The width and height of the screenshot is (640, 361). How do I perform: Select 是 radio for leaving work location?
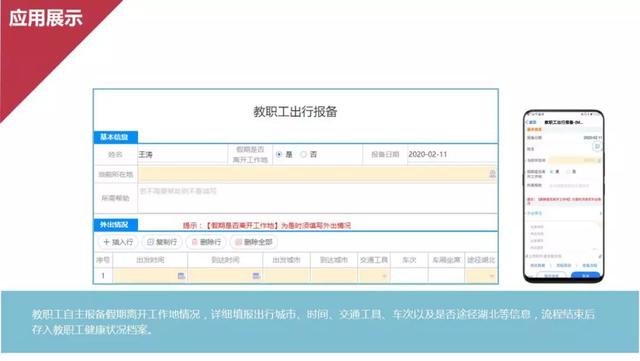click(x=279, y=154)
